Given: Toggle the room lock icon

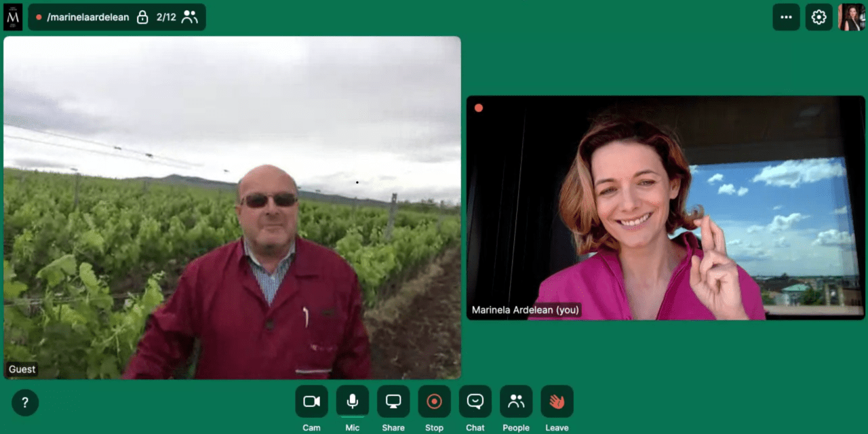Looking at the screenshot, I should click(142, 18).
